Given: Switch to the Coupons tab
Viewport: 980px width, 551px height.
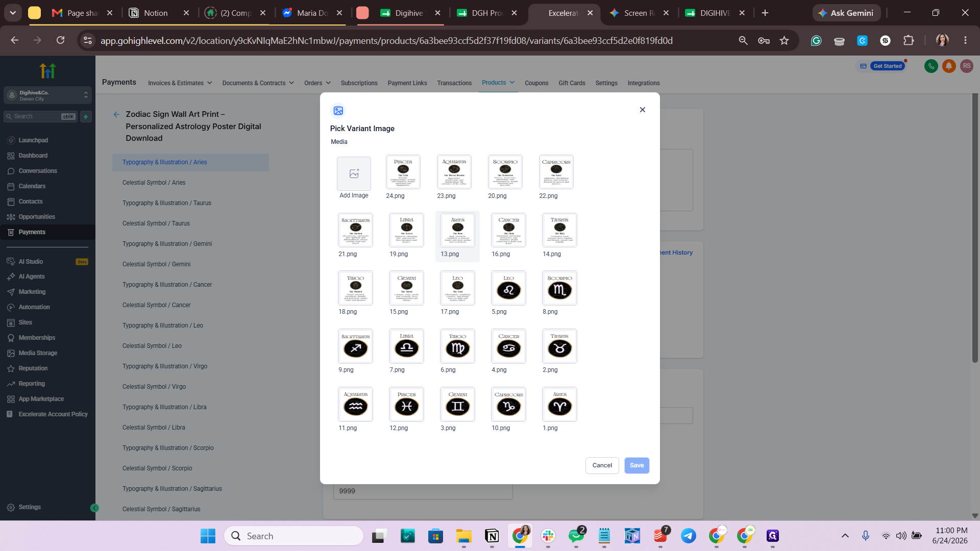Looking at the screenshot, I should 536,83.
